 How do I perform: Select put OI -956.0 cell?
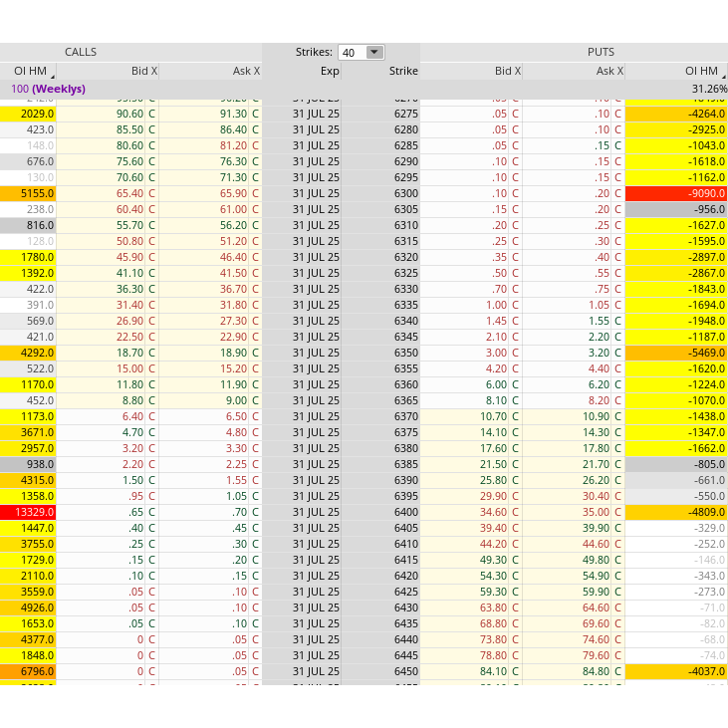pos(676,209)
